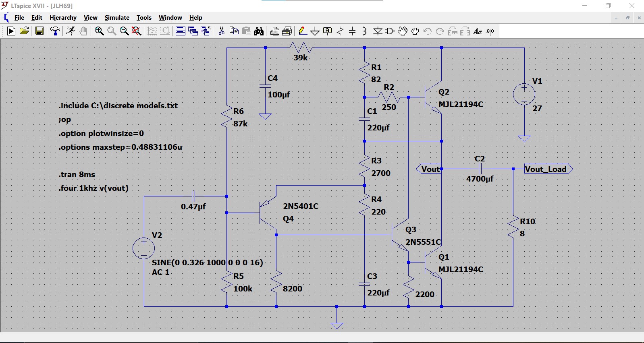The width and height of the screenshot is (644, 343).
Task: Open the View menu
Action: coord(90,18)
